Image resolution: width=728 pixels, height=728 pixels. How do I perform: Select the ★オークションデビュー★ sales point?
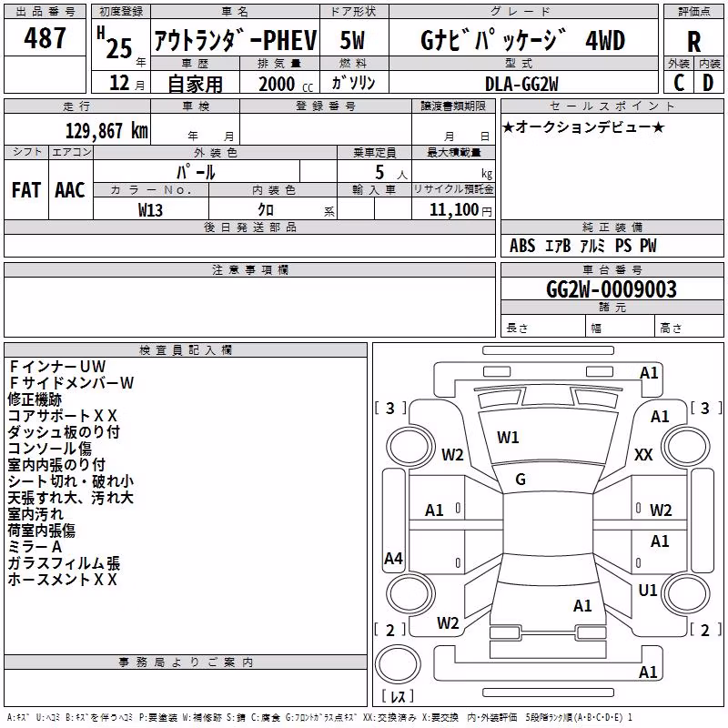click(583, 126)
